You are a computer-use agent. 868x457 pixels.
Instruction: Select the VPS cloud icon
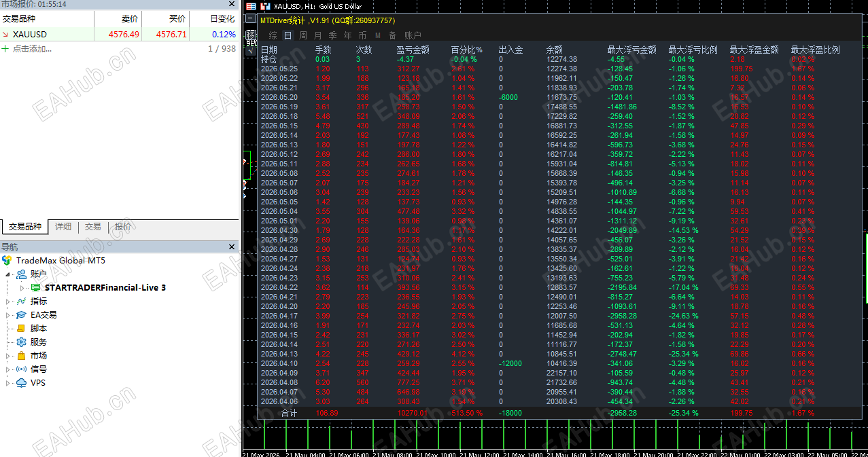click(x=21, y=382)
